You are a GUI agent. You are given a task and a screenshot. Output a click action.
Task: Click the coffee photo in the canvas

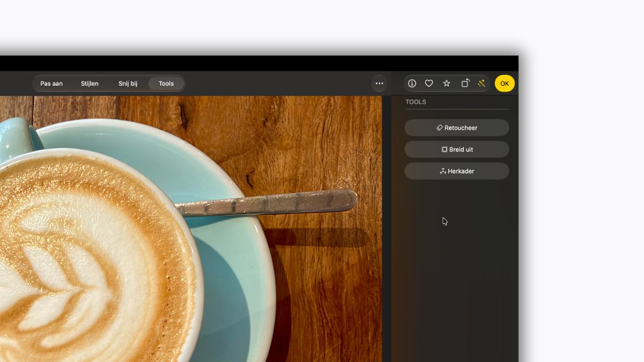[191, 229]
